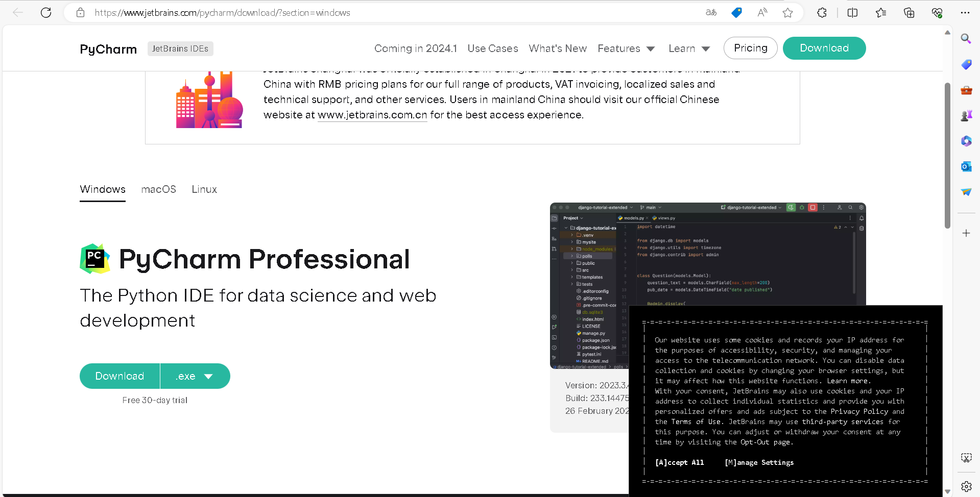Click Learn more in cookie notice

(847, 381)
